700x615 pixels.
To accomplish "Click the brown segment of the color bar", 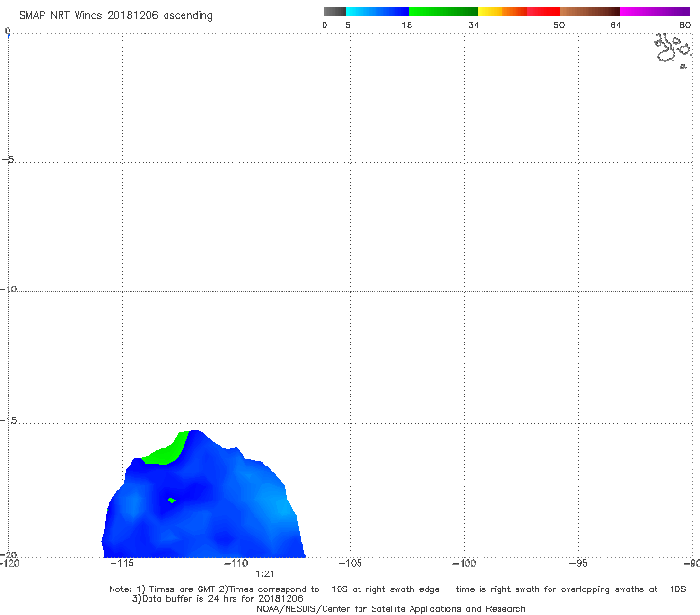I will point(589,11).
